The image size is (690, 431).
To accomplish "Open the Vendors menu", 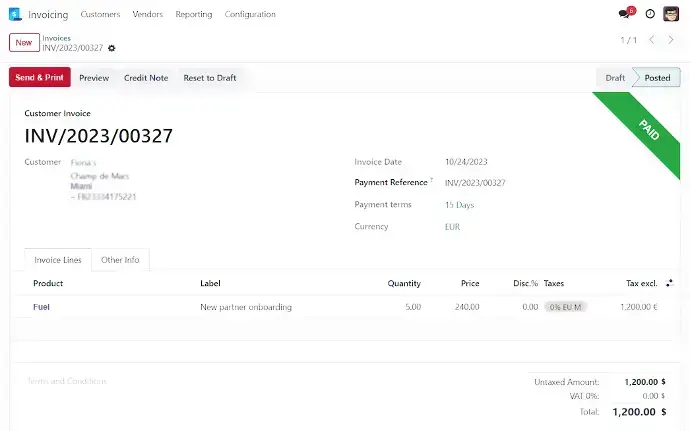I will point(147,14).
